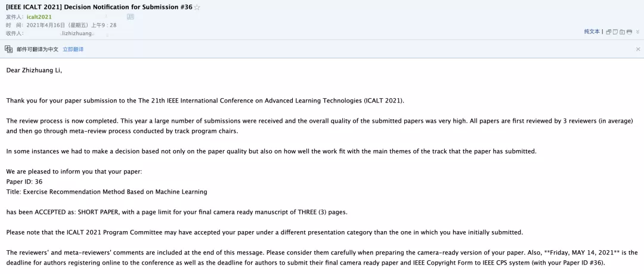
Task: Expand header details with double chevron
Action: tap(638, 32)
